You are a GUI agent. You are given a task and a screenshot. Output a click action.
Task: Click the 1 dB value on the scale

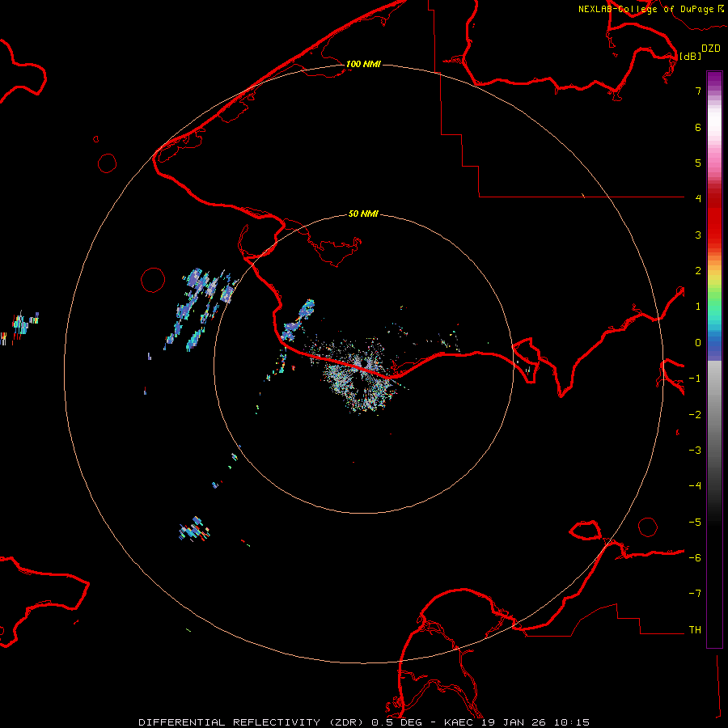pos(698,307)
